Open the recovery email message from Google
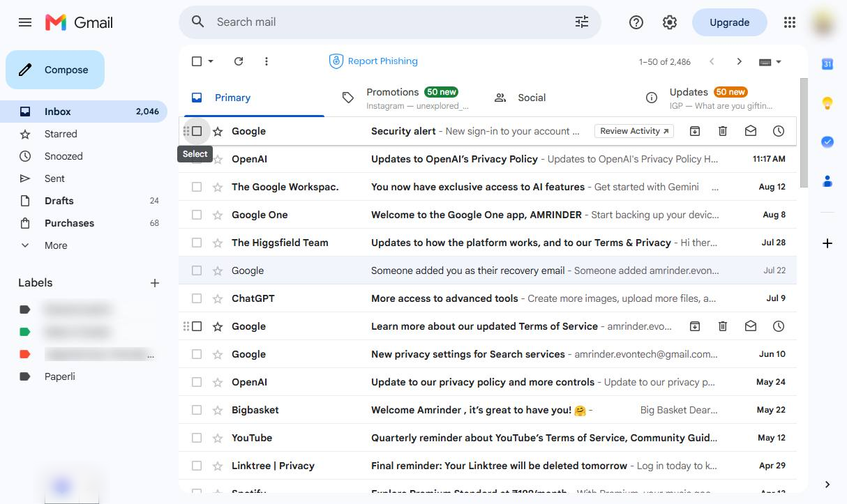847x504 pixels. [487, 270]
